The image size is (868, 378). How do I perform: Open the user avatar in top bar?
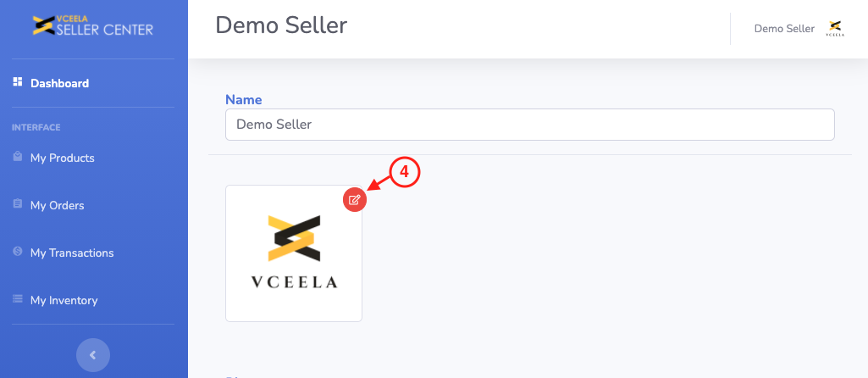[835, 29]
